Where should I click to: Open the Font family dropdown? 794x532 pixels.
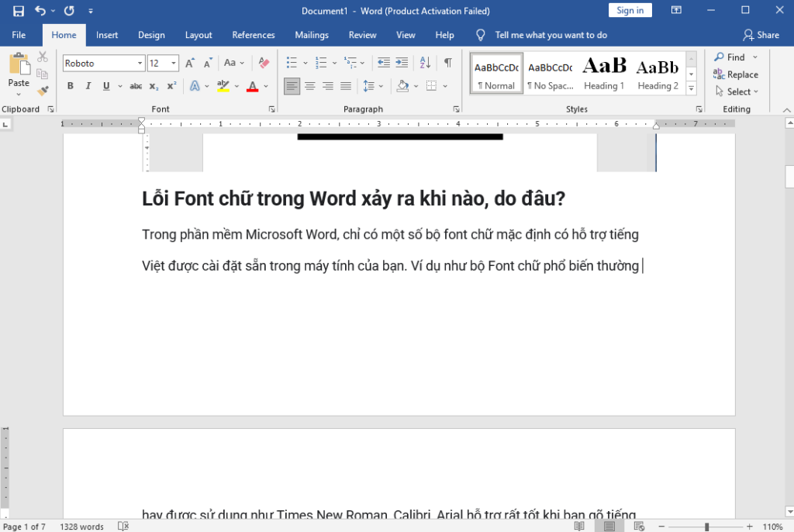pos(140,63)
